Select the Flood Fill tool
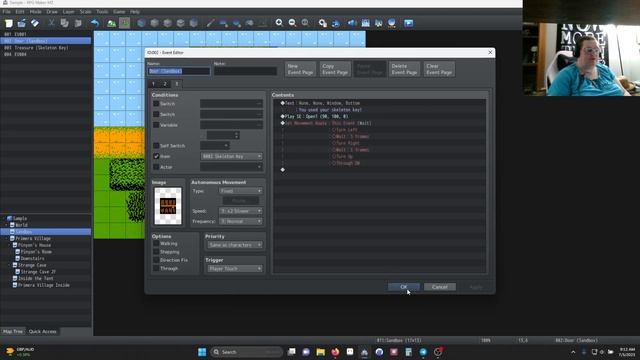 pyautogui.click(x=249, y=23)
